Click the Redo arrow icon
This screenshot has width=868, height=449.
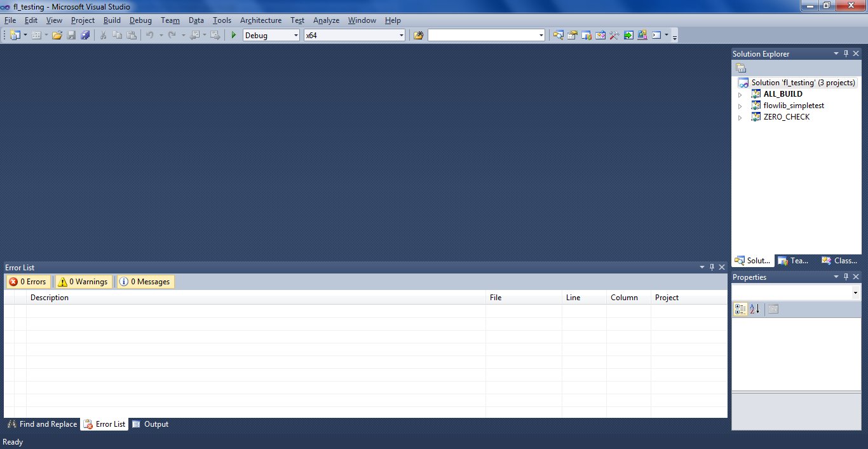[172, 35]
